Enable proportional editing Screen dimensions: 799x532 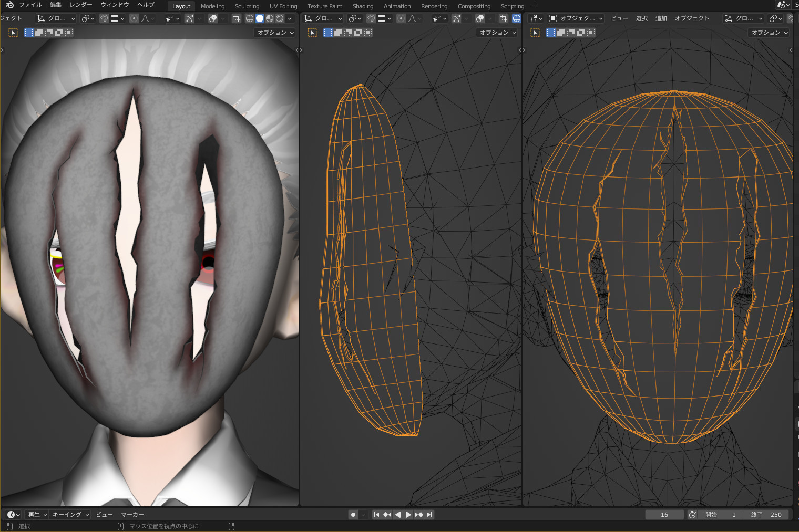coord(135,18)
